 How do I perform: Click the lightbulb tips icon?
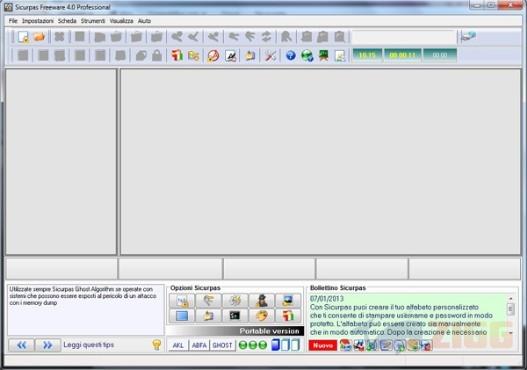tap(157, 345)
